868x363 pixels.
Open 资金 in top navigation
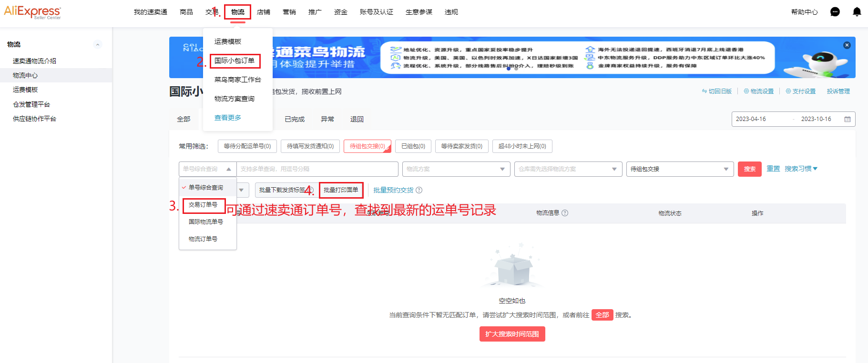click(x=341, y=12)
